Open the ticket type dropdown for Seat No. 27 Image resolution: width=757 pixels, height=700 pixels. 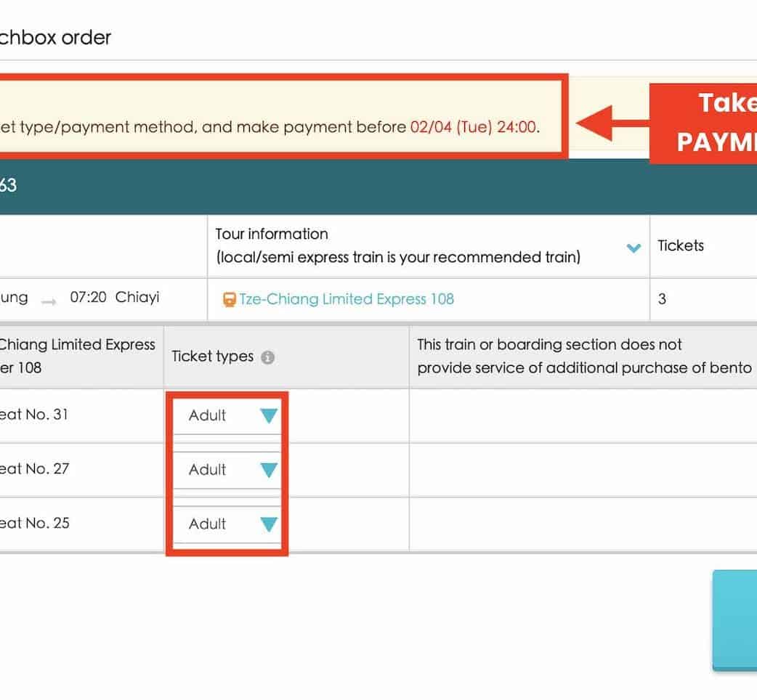click(227, 470)
